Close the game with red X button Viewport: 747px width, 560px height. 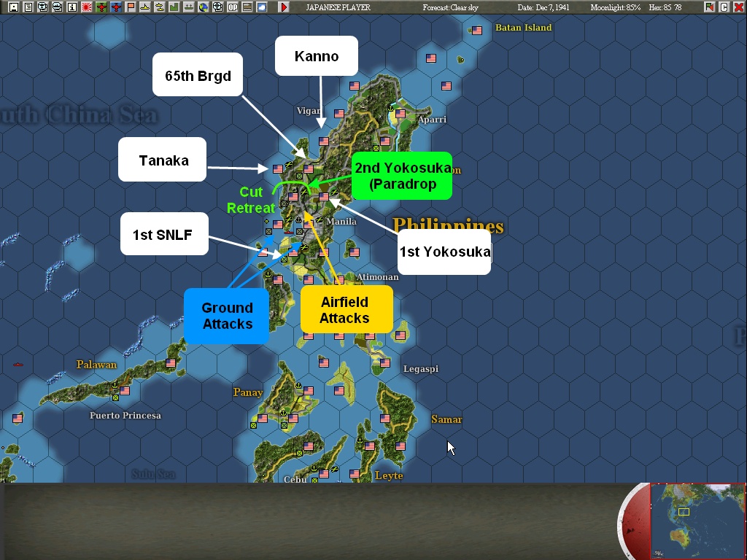(x=739, y=7)
